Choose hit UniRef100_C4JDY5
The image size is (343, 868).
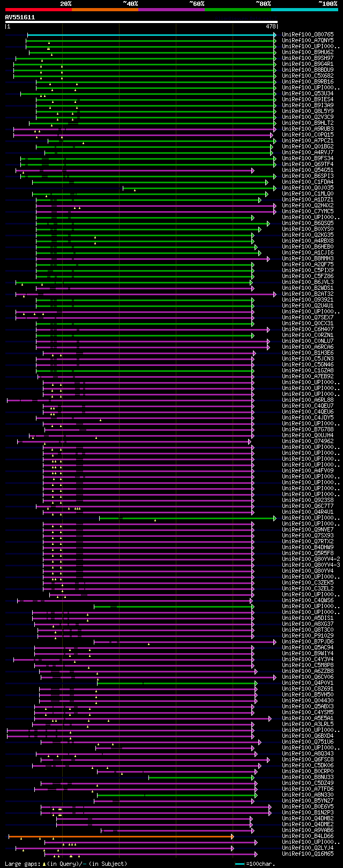coord(308,417)
